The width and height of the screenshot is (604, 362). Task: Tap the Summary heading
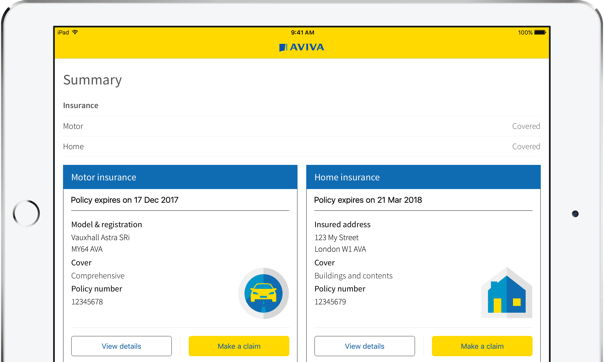point(92,80)
